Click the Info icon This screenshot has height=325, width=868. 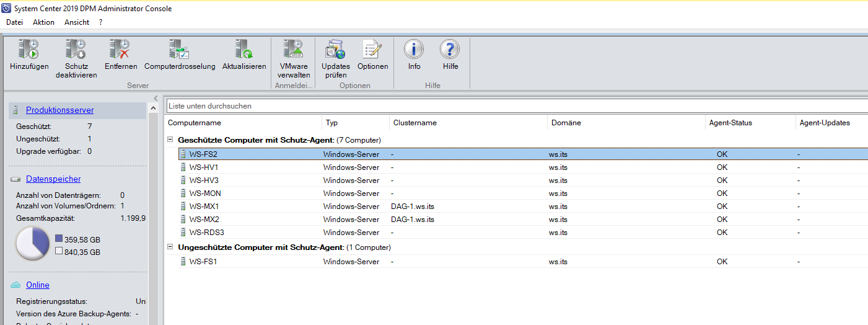[414, 49]
